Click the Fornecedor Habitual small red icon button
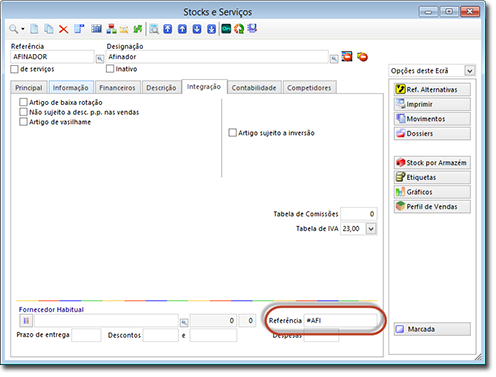 click(26, 321)
